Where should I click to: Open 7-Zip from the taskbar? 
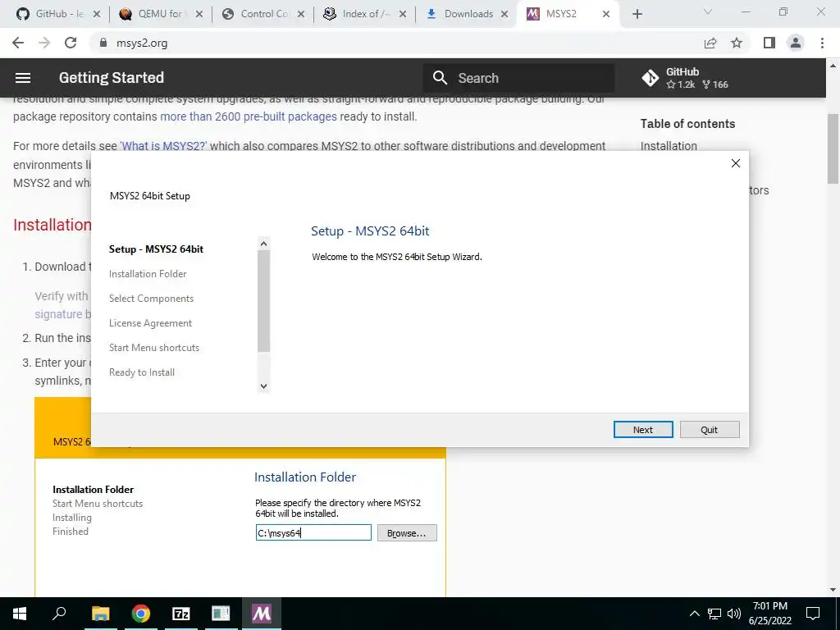pyautogui.click(x=181, y=614)
